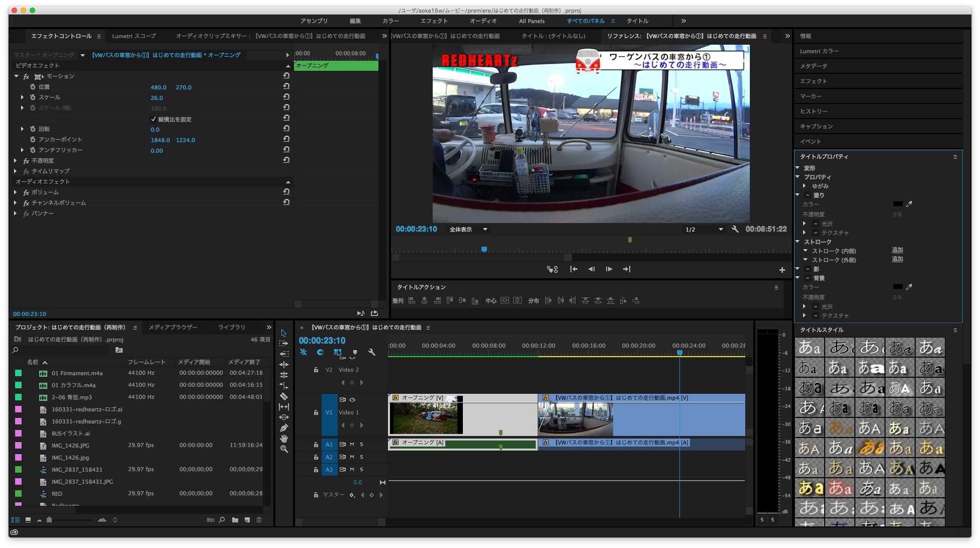This screenshot has width=980, height=548.
Task: Step forward one frame in reference monitor
Action: (609, 269)
